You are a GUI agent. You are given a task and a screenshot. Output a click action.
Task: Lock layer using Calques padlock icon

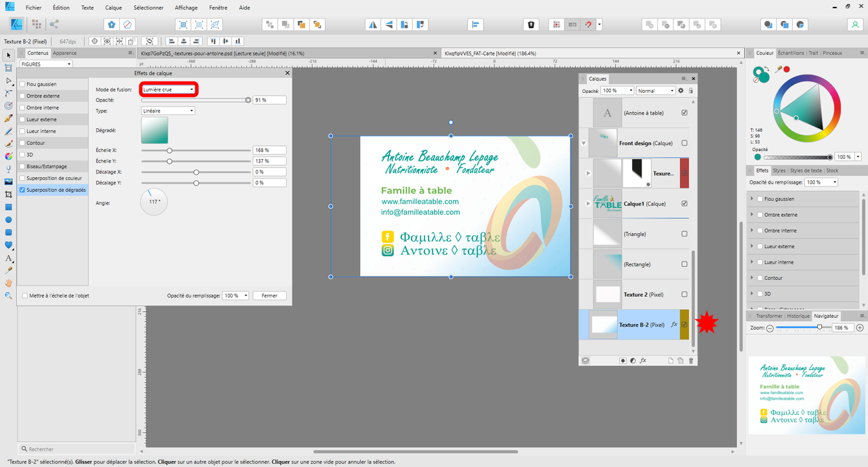(691, 91)
